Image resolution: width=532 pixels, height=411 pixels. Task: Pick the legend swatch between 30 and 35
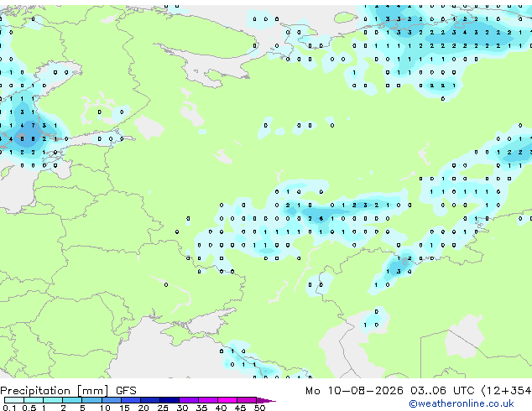click(189, 400)
